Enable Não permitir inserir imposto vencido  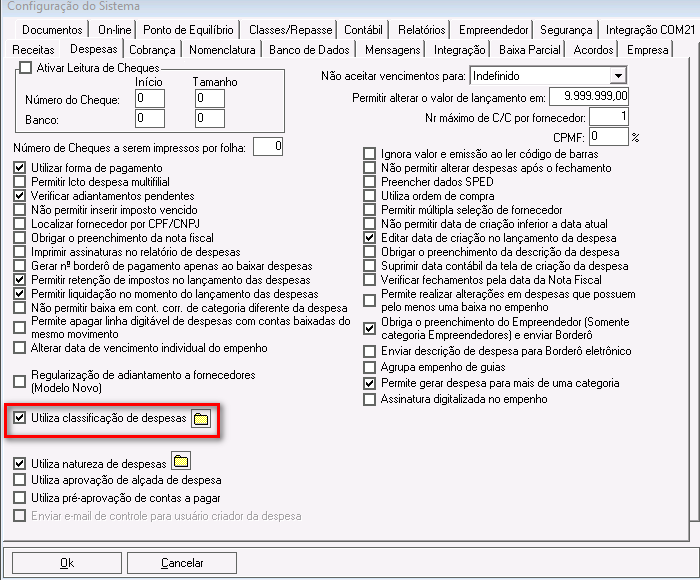pyautogui.click(x=20, y=210)
